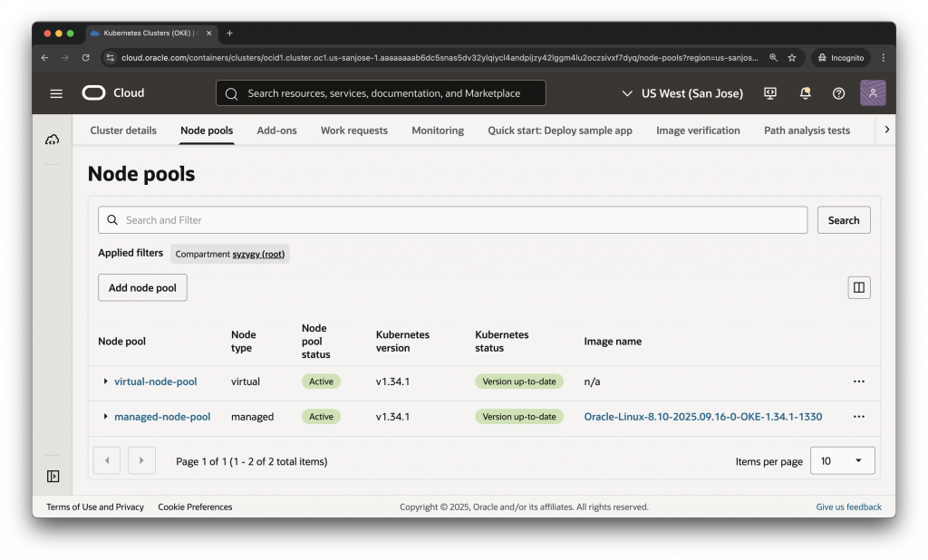Click the Search and Filter input field

(453, 220)
